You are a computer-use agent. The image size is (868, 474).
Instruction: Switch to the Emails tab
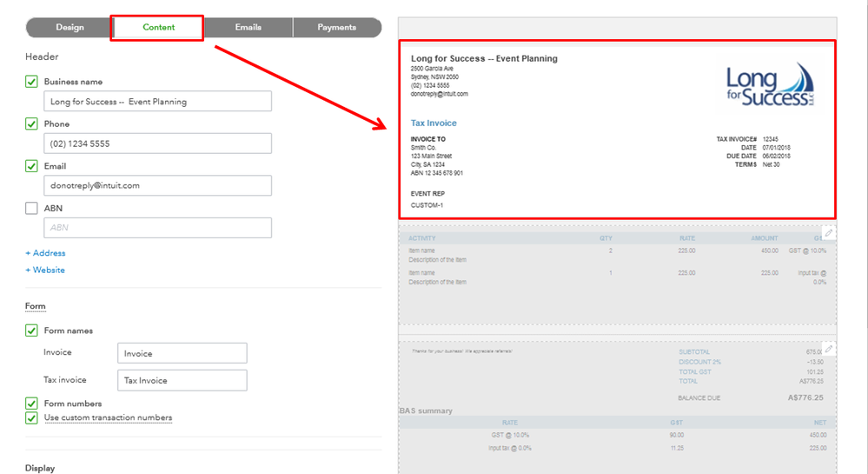pos(248,27)
